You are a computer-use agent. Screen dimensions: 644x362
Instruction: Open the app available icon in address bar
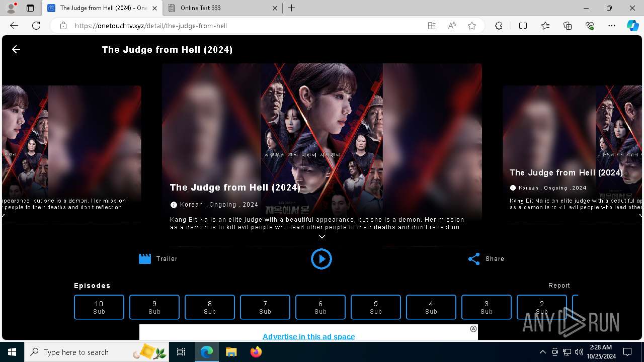point(432,26)
